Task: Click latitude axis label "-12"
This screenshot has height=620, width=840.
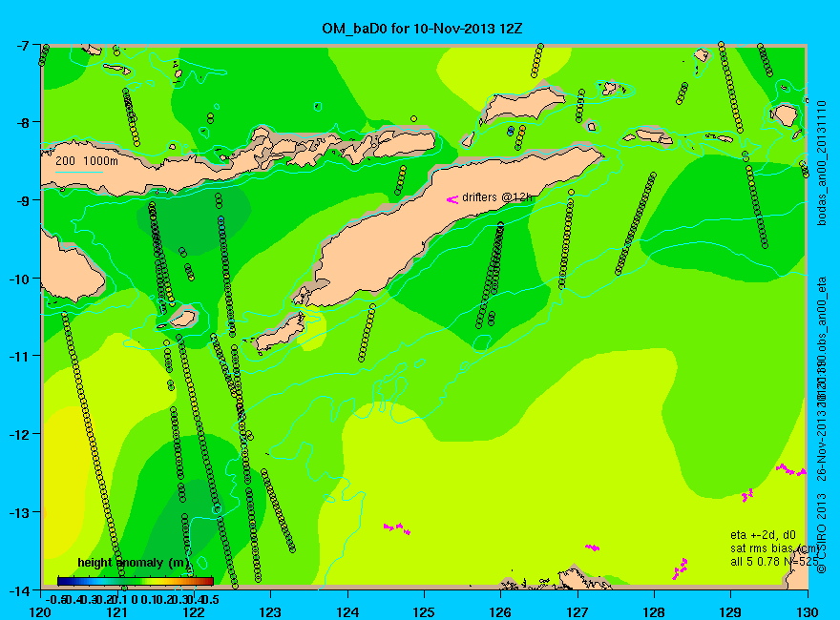Action: click(x=19, y=434)
